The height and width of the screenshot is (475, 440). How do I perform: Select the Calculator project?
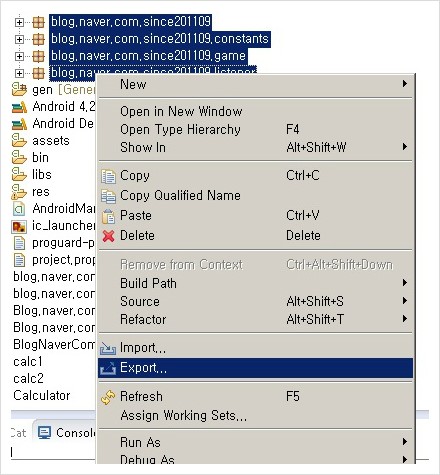coord(42,396)
